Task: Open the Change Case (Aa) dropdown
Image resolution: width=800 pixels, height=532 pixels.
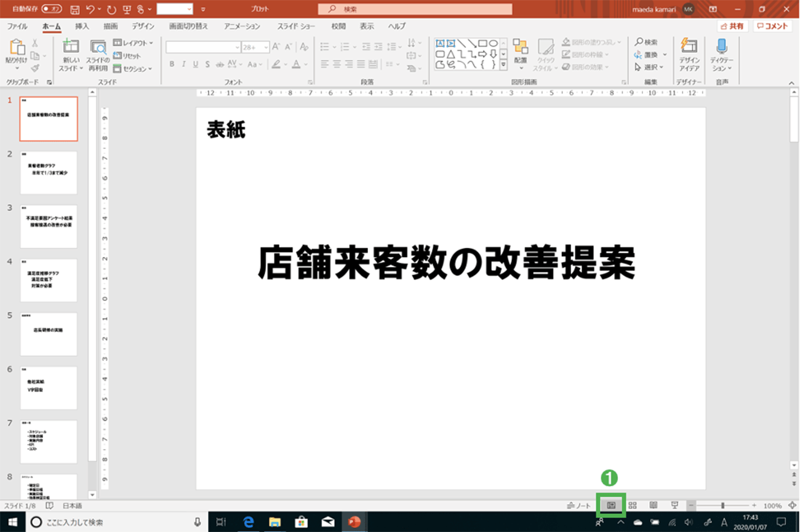Action: pos(254,64)
